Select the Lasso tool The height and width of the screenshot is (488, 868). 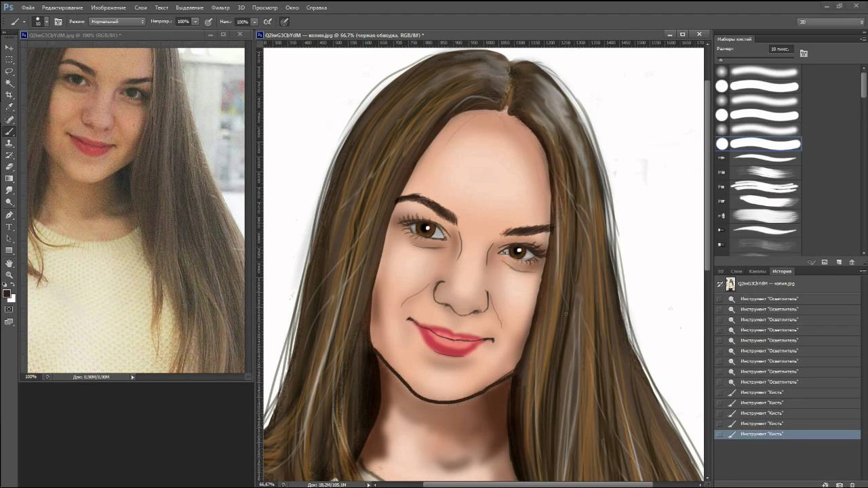point(9,71)
